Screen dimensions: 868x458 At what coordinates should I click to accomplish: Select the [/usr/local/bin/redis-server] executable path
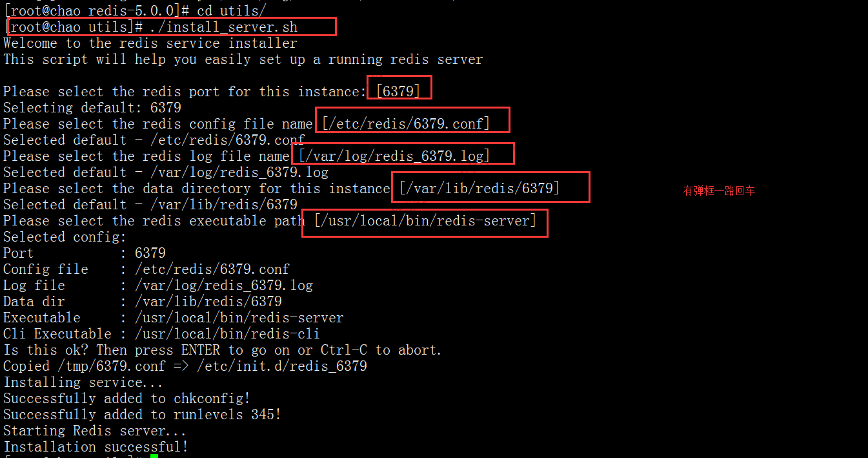pos(425,220)
